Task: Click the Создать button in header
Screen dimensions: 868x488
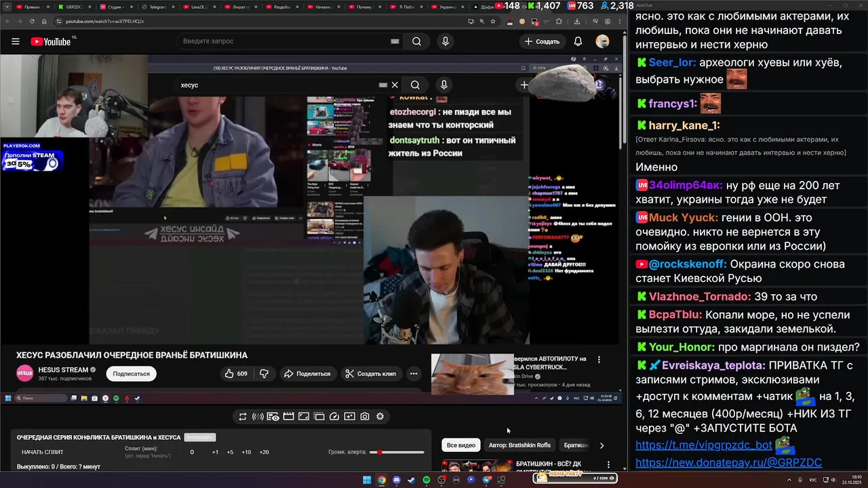Action: click(x=542, y=41)
